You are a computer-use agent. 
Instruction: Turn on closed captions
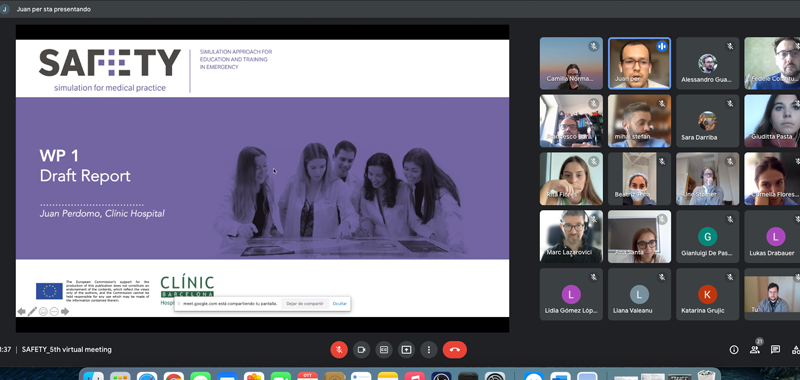coord(384,349)
